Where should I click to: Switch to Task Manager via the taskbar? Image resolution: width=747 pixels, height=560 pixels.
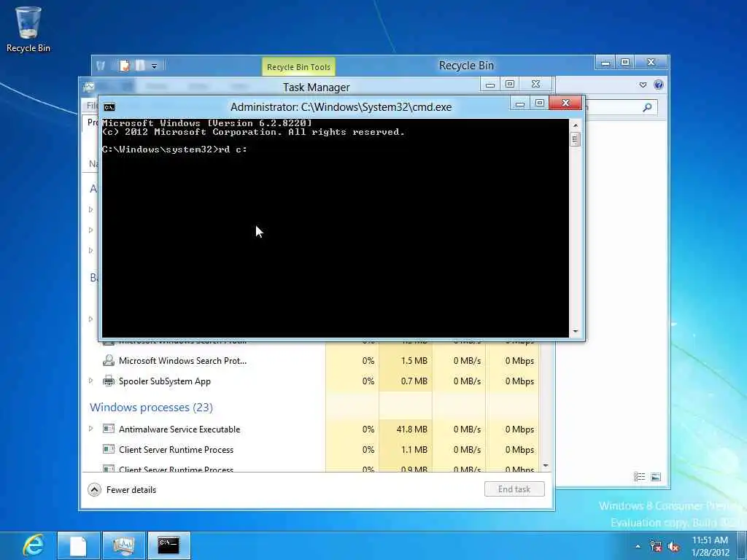tap(124, 545)
